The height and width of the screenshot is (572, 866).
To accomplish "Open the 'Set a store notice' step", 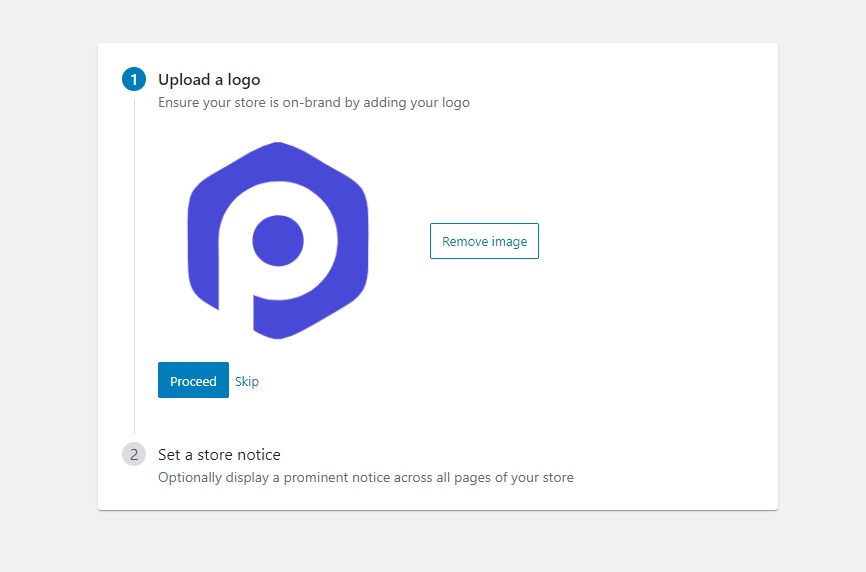I will pyautogui.click(x=219, y=454).
